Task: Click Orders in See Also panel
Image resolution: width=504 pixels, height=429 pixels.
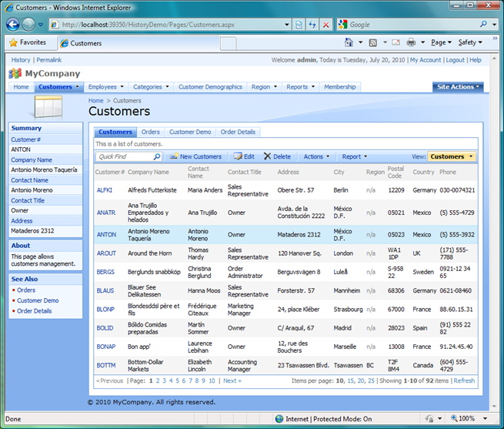Action: tap(26, 290)
